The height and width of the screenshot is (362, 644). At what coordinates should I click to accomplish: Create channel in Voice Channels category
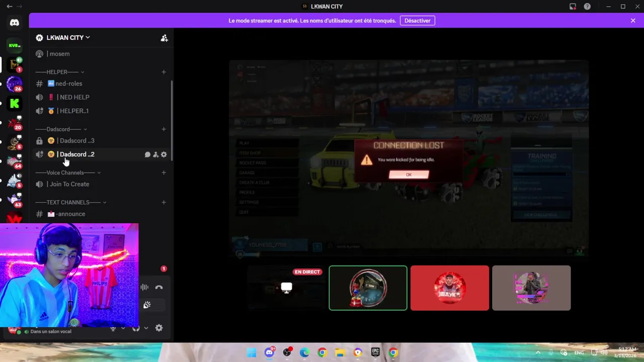(164, 172)
